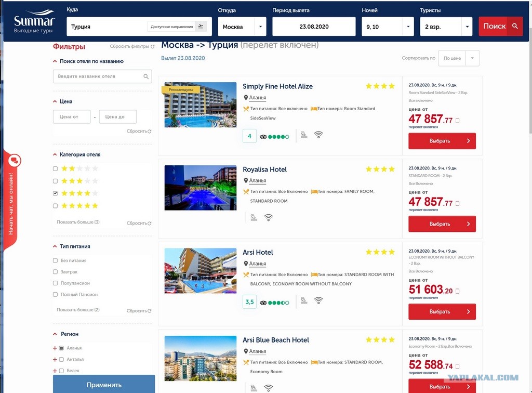This screenshot has height=393, width=532.
Task: Click Выбрать for Simply Fine Hotel Alize
Action: (442, 141)
